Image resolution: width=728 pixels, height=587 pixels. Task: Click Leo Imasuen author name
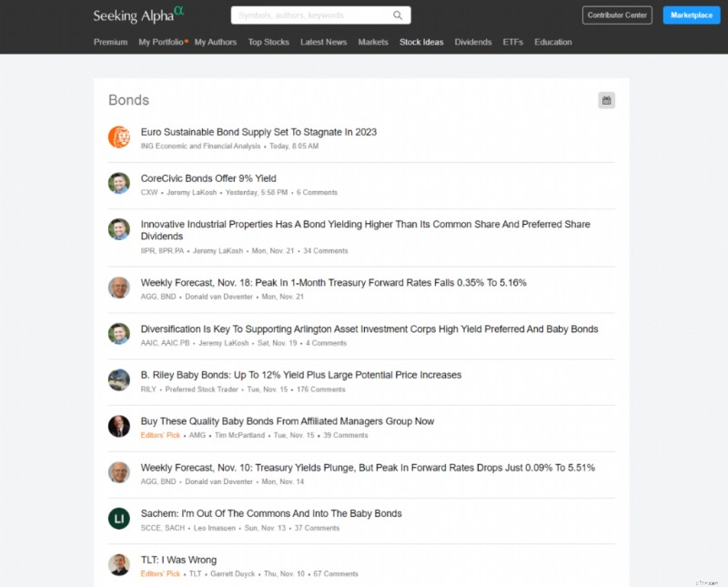215,529
